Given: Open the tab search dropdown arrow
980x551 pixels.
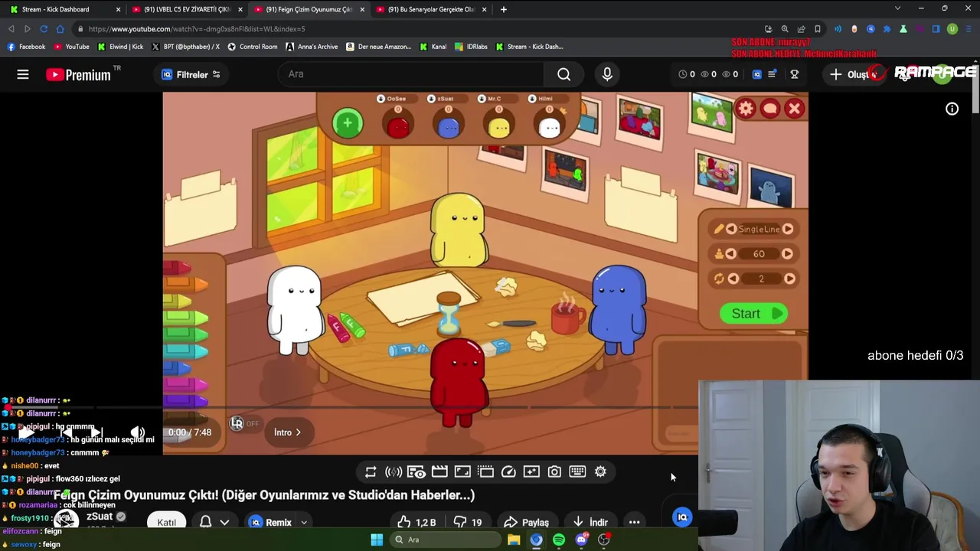Looking at the screenshot, I should tap(897, 8).
